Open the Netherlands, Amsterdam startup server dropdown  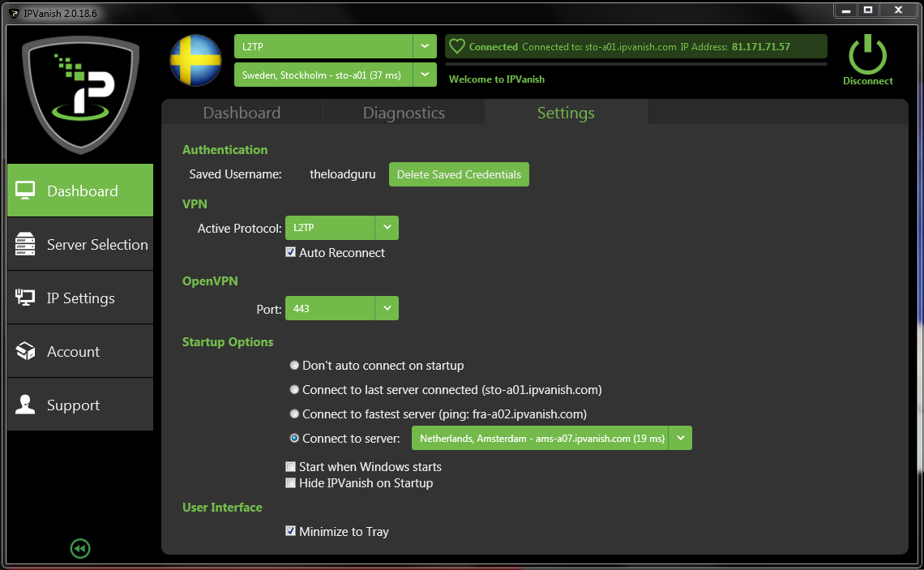pyautogui.click(x=552, y=438)
